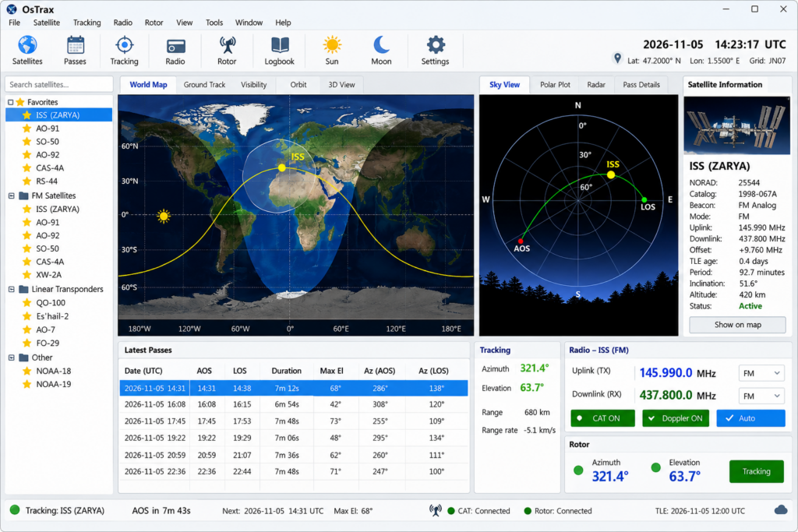This screenshot has width=798, height=532.
Task: Click the sun marker on world map
Action: pyautogui.click(x=164, y=217)
